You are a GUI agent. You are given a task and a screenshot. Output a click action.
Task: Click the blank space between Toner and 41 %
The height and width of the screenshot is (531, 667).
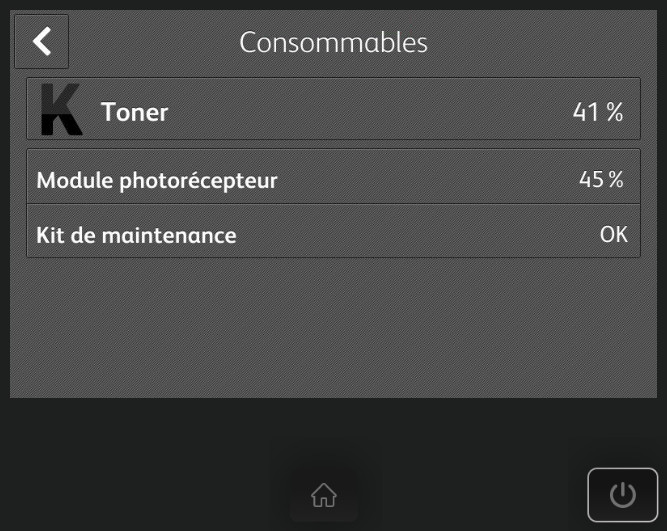370,112
